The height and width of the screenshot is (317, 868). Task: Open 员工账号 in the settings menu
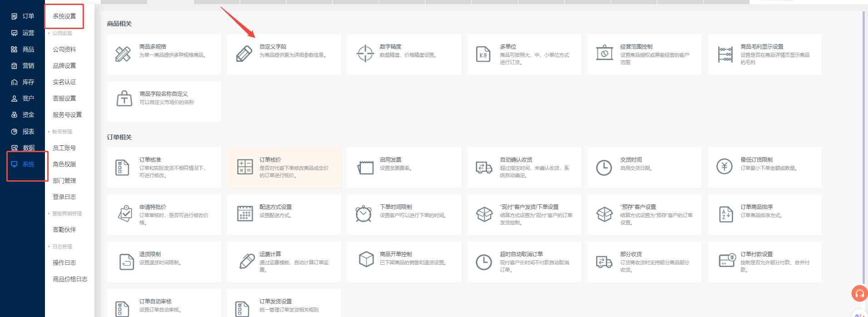[64, 148]
